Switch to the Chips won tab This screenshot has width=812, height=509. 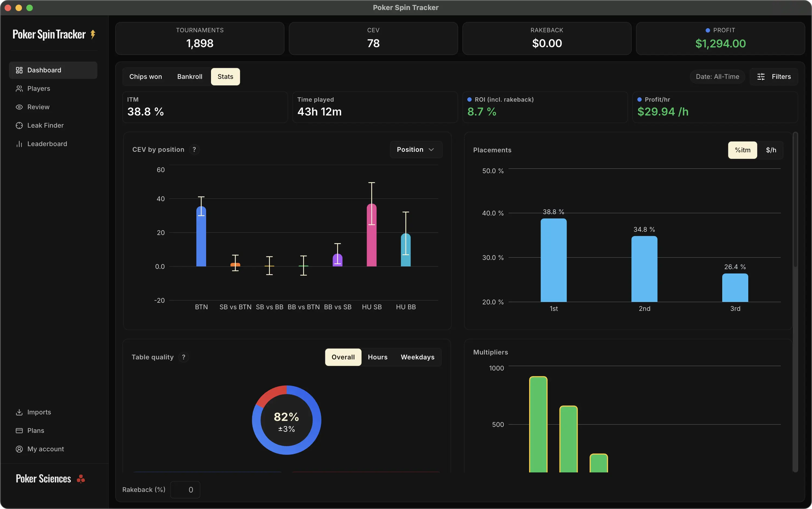pos(145,77)
